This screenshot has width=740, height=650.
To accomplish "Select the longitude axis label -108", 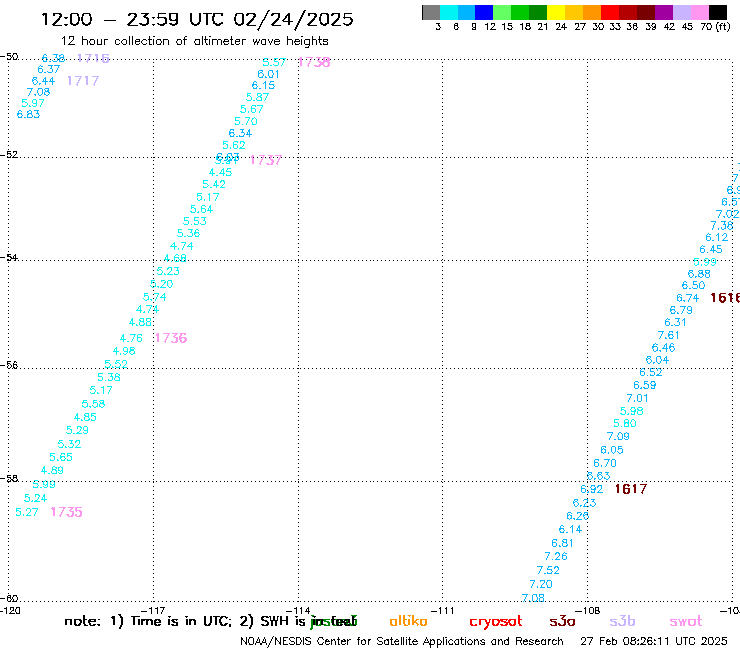I will tap(588, 611).
